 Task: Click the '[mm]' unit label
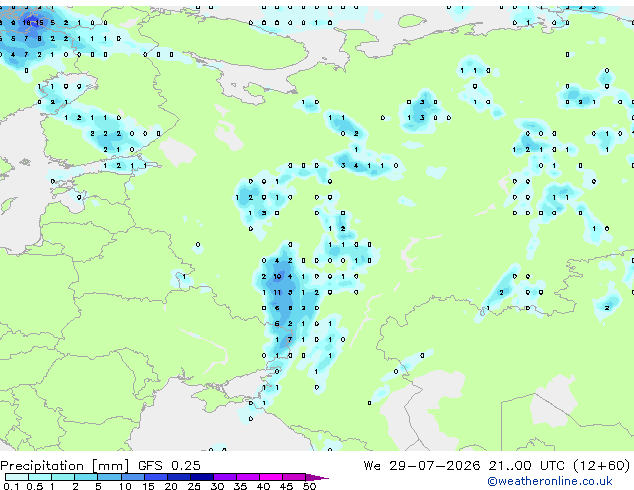[x=110, y=466]
